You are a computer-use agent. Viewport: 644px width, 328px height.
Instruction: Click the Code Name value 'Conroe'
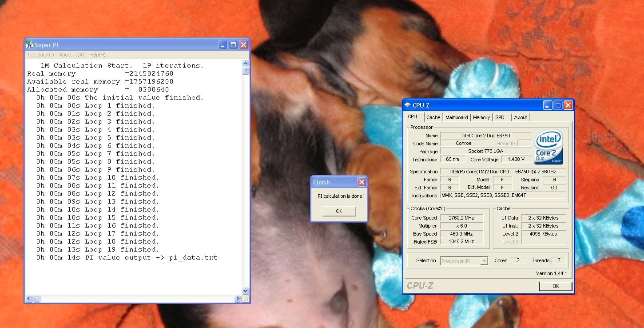[463, 144]
